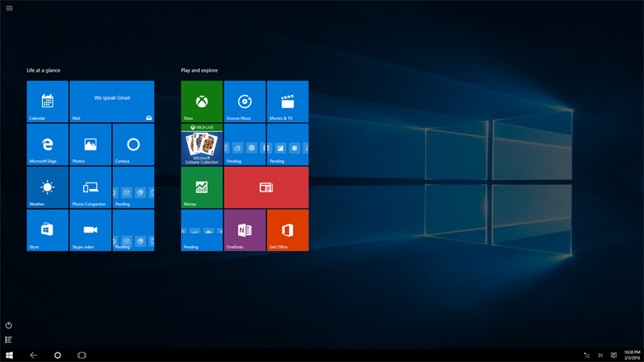Open the Power options button
Screen dimensions: 644x362
pos(9,325)
